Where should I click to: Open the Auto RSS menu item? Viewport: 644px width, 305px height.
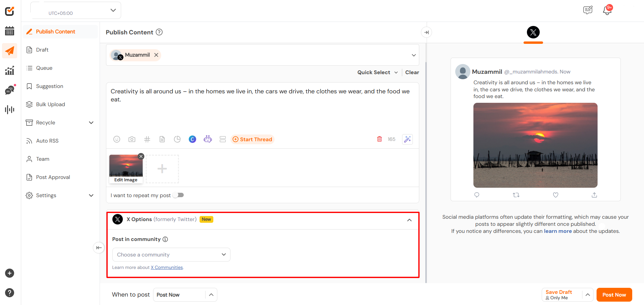(61, 141)
